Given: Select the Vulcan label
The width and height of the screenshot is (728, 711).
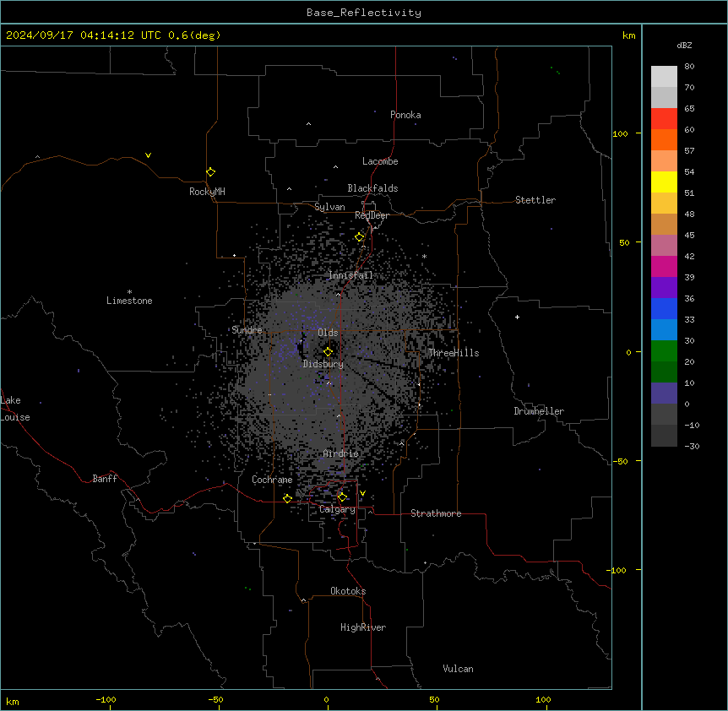Looking at the screenshot, I should tap(459, 669).
